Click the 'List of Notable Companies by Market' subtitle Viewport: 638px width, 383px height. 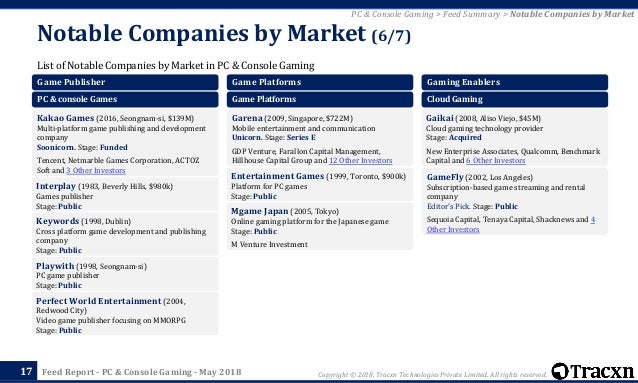(x=175, y=66)
